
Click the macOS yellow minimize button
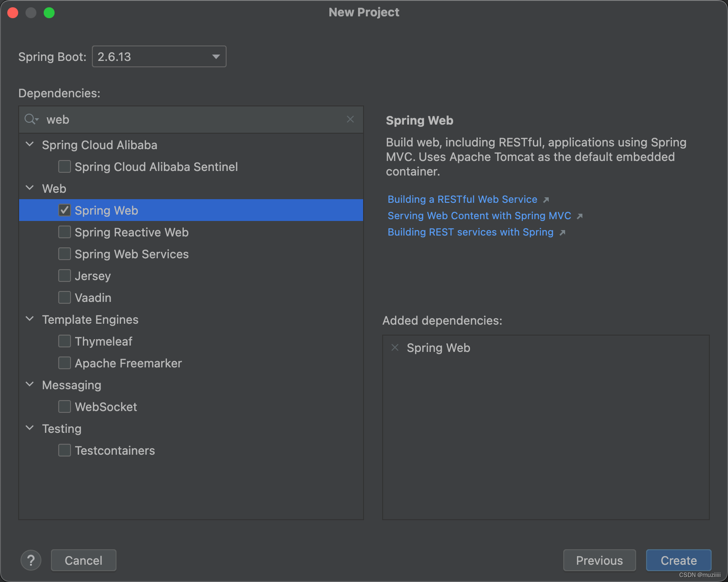coord(31,12)
